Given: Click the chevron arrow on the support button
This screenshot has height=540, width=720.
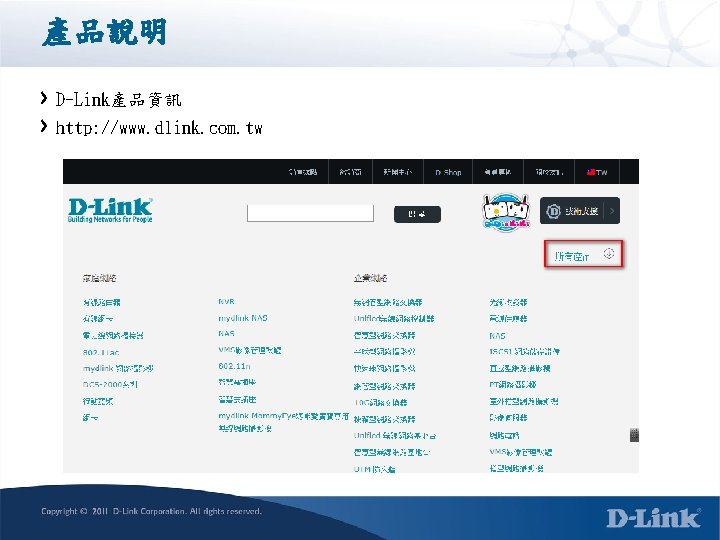Looking at the screenshot, I should [x=612, y=211].
